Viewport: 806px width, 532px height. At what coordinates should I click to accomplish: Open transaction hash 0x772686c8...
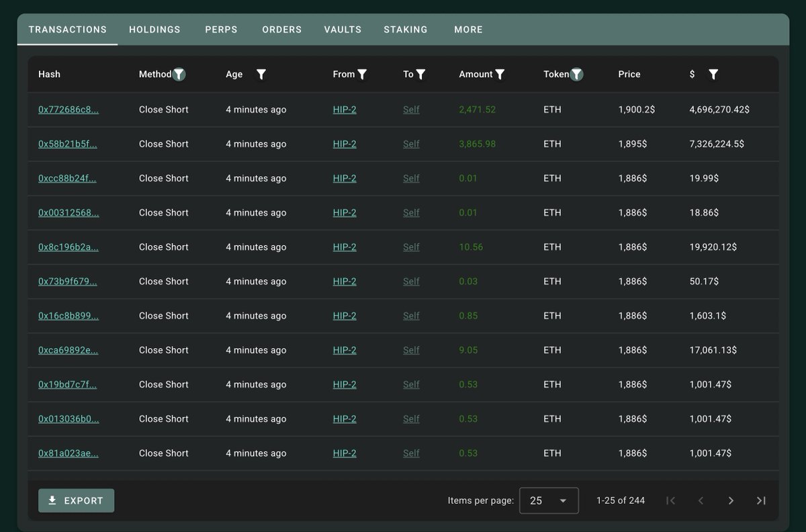pos(69,109)
